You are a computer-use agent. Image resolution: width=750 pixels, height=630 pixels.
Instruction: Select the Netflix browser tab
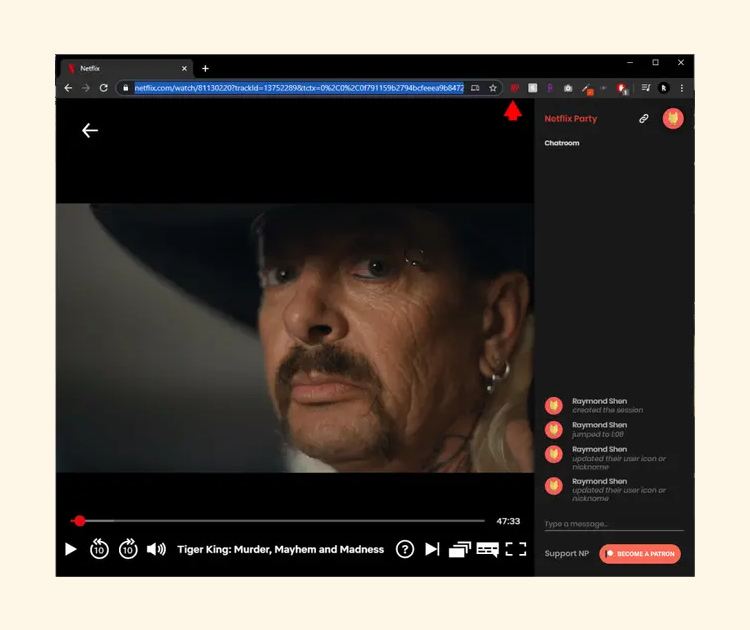(x=127, y=68)
